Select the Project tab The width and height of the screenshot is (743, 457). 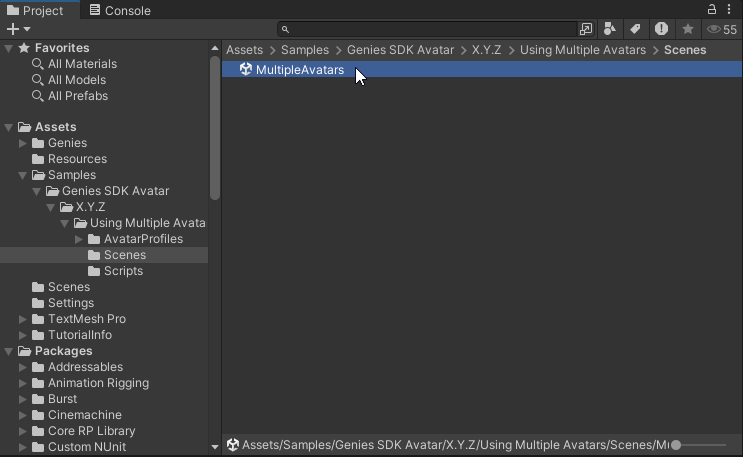coord(36,10)
